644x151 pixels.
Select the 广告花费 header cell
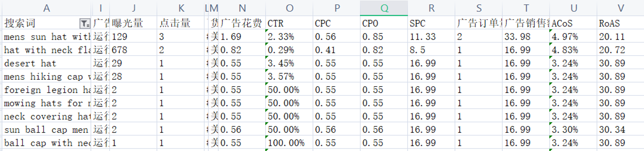(241, 23)
